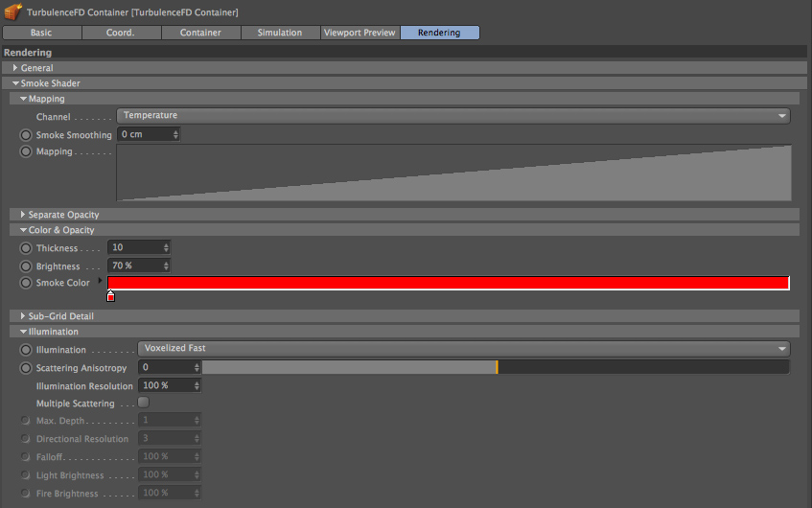812x508 pixels.
Task: Click the Mapping curve graph
Action: coord(454,173)
